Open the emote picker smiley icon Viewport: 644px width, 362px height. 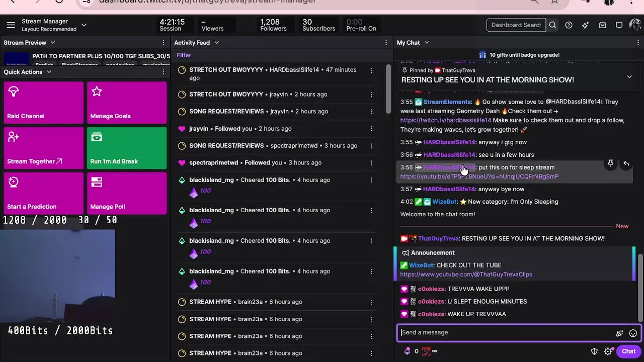[633, 333]
